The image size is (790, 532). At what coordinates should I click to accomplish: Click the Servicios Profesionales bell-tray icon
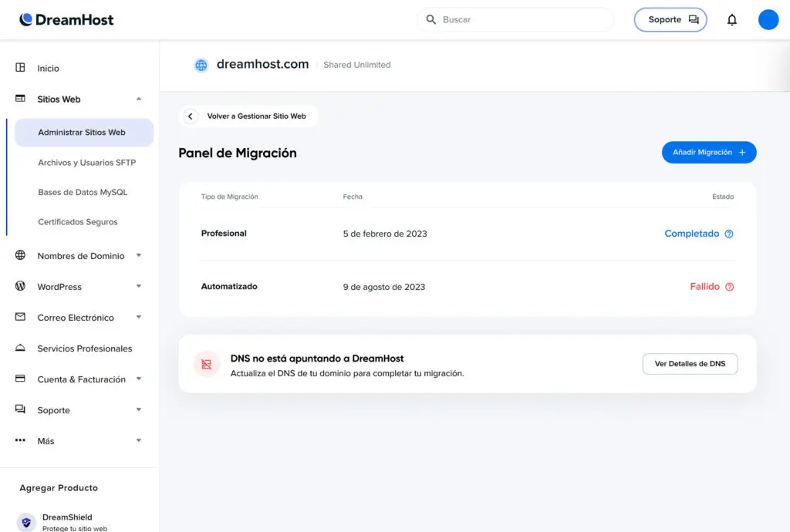pos(20,347)
